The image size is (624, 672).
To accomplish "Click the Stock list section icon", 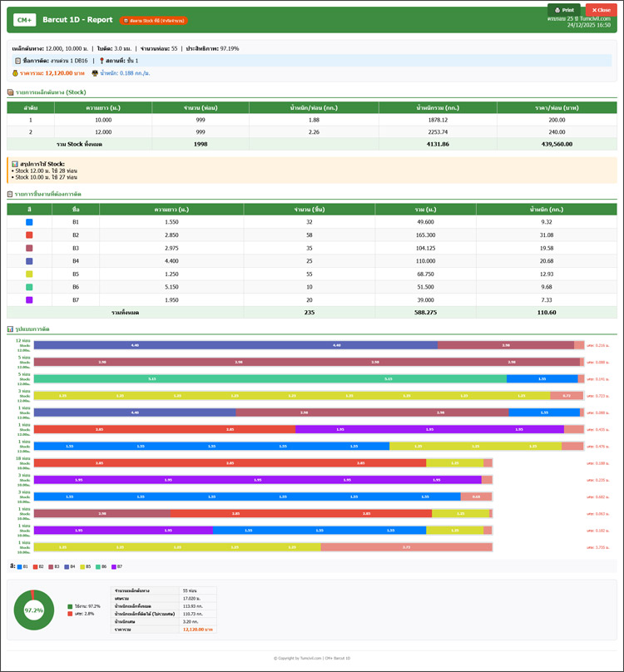I will [x=10, y=92].
